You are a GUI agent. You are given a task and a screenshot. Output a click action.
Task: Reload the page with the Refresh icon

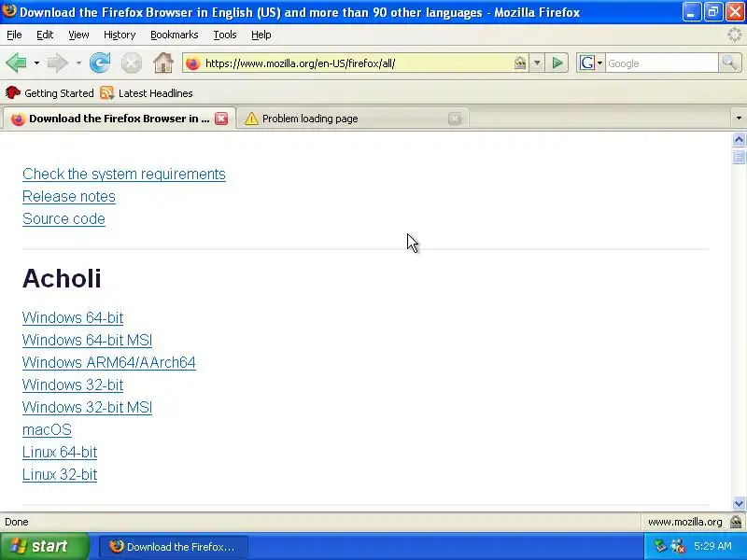coord(100,63)
